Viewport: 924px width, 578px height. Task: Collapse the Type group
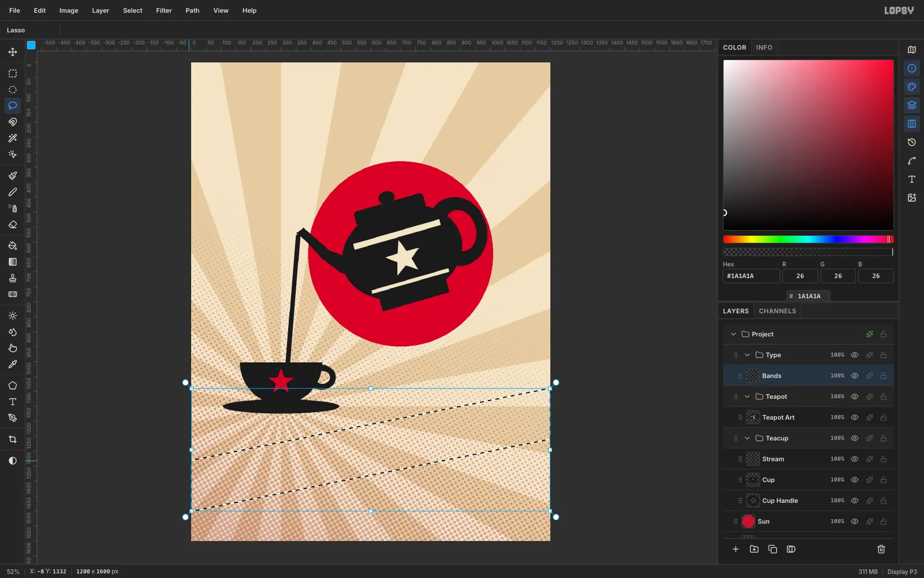click(x=747, y=355)
